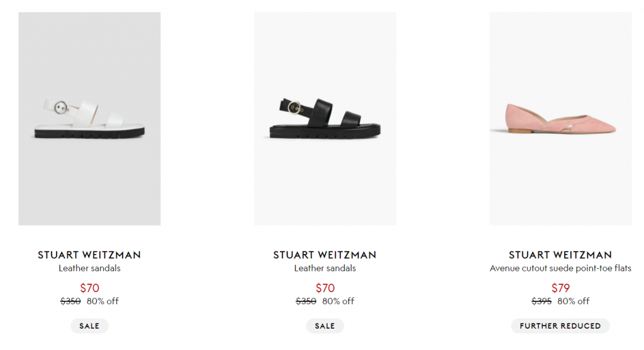Click '80% off' under black sandals

[338, 301]
